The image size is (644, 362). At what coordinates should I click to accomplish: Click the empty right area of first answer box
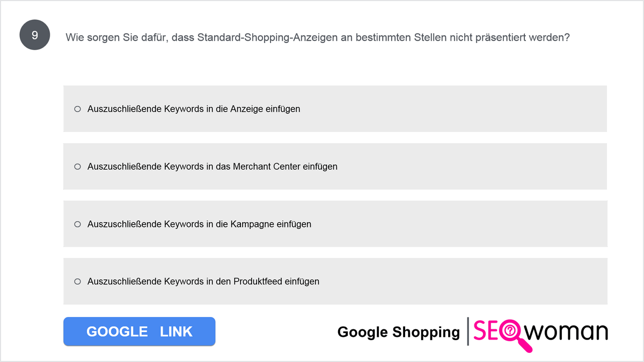[x=483, y=109]
